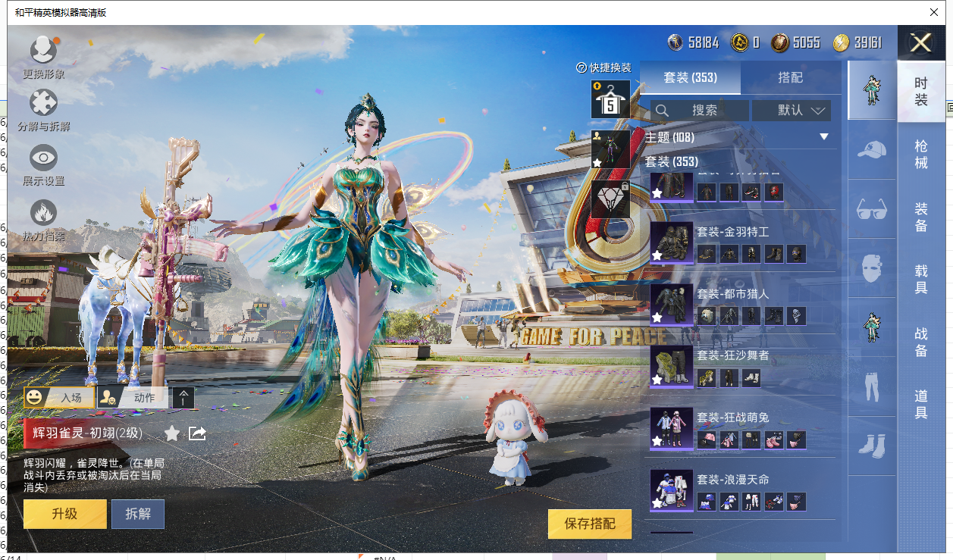Favorite the 辉羽雀灵 outfit with star icon
The image size is (953, 560).
click(172, 433)
